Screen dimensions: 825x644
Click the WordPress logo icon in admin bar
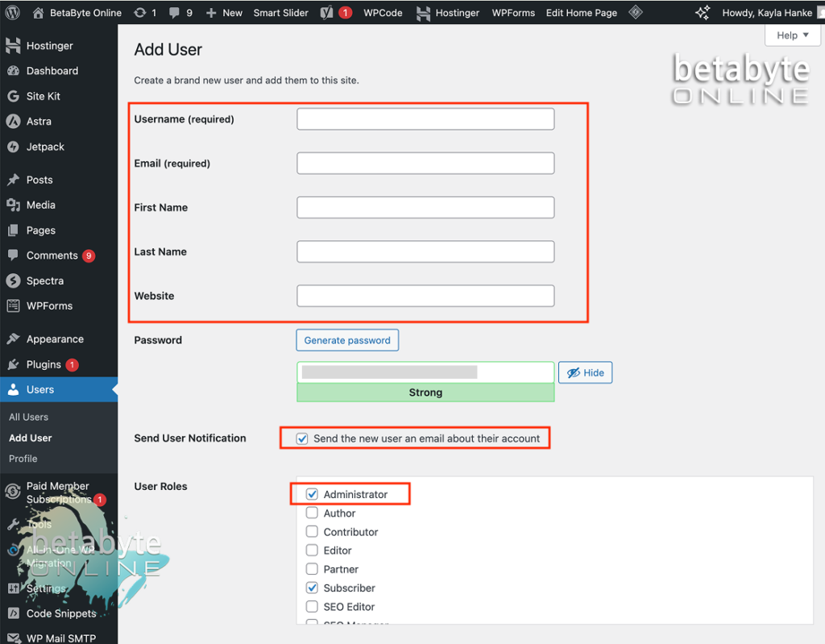pos(13,13)
